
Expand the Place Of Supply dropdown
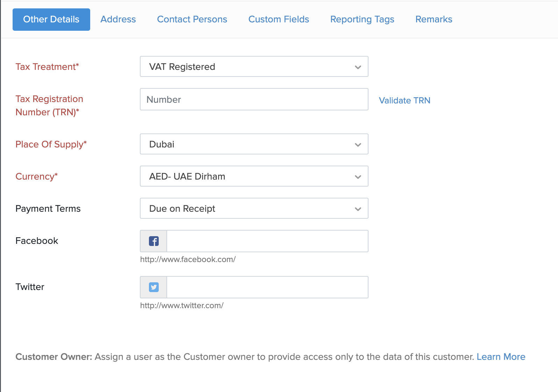pyautogui.click(x=254, y=144)
